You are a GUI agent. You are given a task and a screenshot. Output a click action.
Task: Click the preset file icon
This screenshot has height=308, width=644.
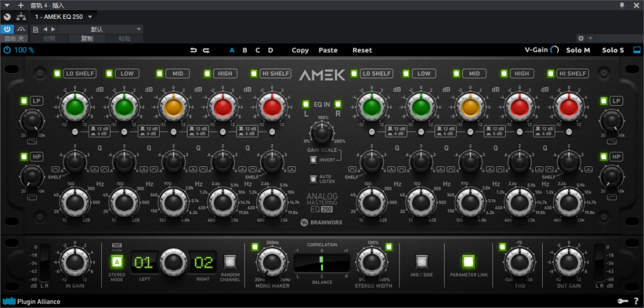coord(36,29)
